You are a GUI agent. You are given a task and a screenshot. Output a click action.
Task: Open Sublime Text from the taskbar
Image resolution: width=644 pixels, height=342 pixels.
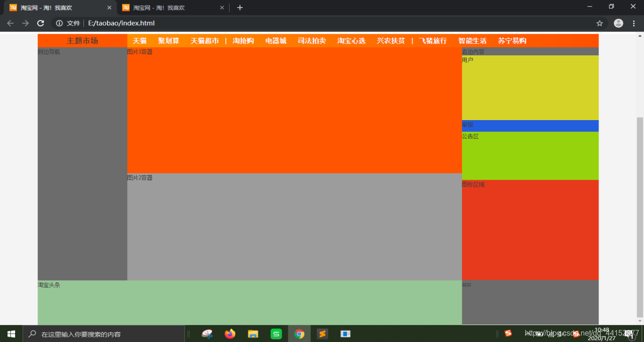click(322, 334)
